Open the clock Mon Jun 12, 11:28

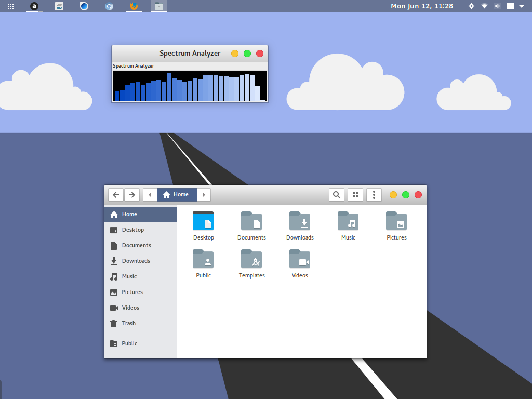pos(422,6)
